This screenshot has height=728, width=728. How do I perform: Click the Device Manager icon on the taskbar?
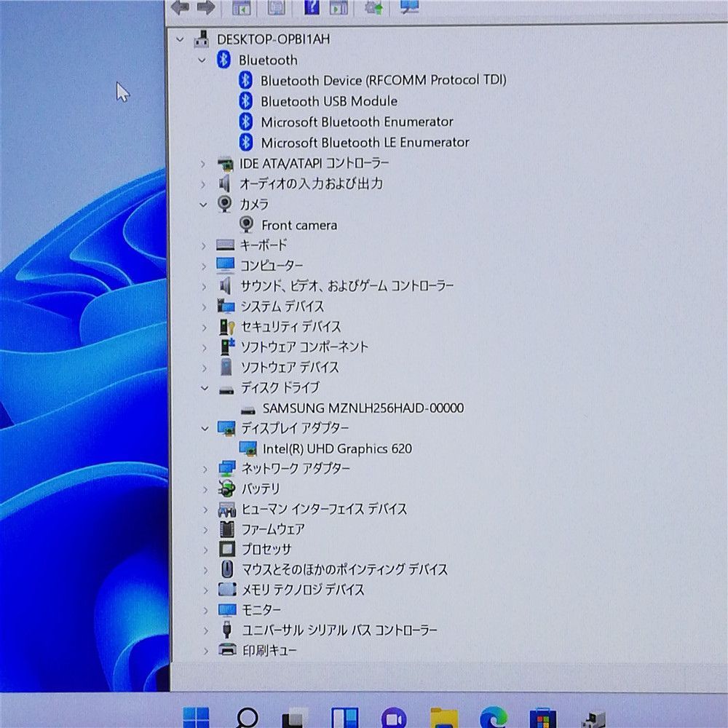click(594, 719)
